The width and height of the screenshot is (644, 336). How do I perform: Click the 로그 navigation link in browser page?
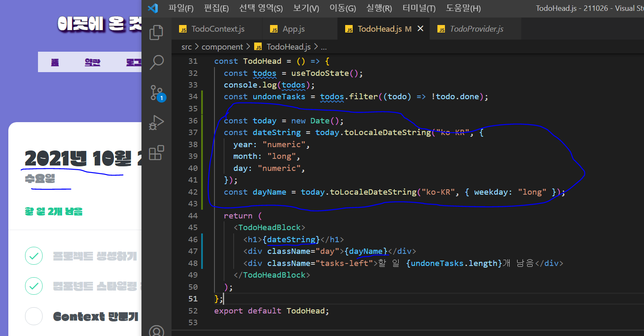(x=134, y=62)
